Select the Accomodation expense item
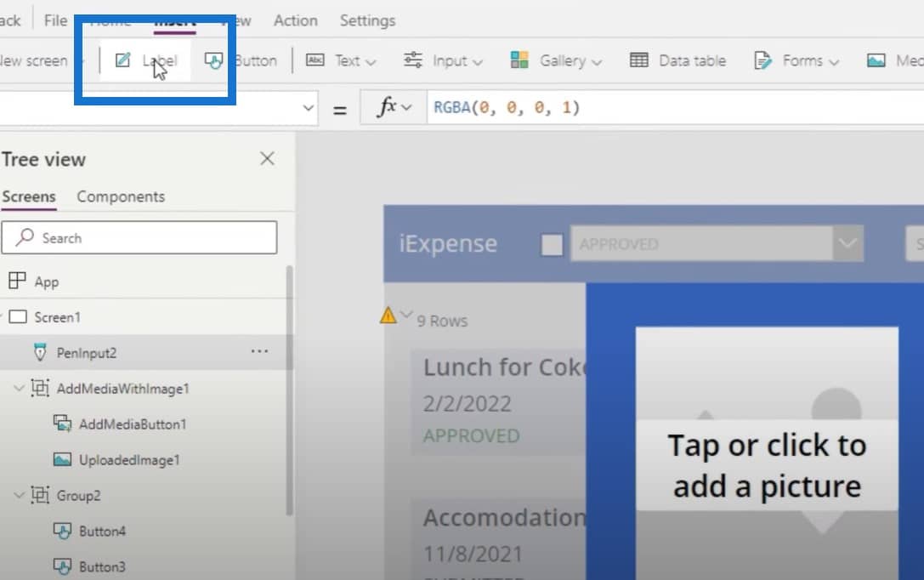The image size is (924, 580). [498, 539]
